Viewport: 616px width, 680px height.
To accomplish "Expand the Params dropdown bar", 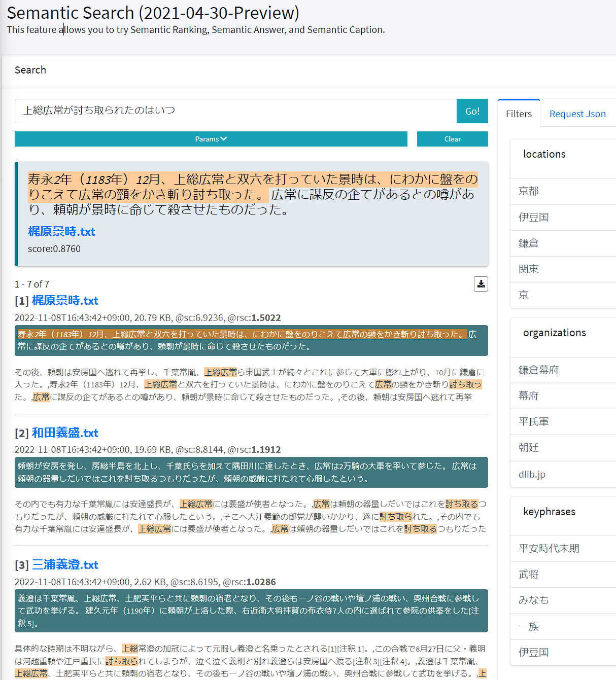I will pyautogui.click(x=211, y=139).
